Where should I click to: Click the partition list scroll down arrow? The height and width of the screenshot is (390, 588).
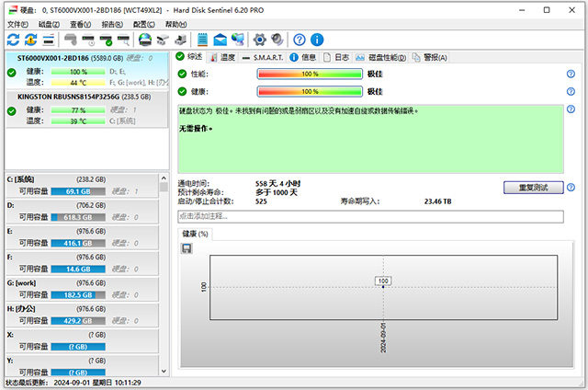point(164,369)
